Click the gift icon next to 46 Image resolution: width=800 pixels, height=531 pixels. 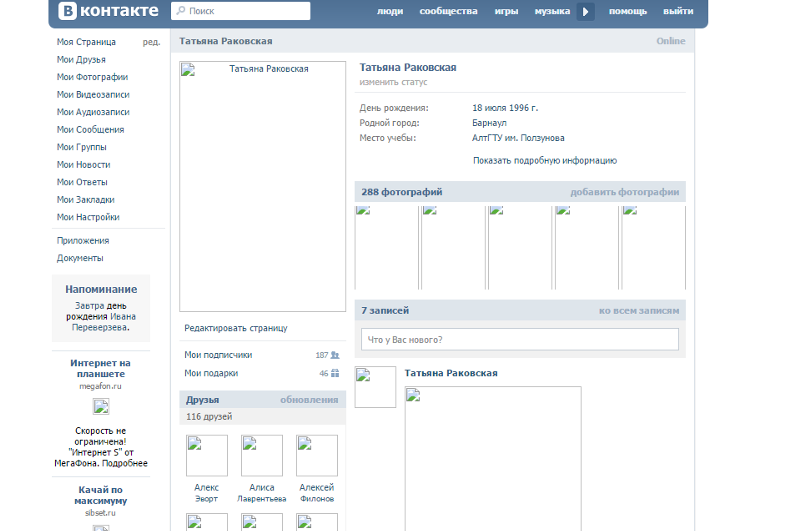tap(335, 373)
